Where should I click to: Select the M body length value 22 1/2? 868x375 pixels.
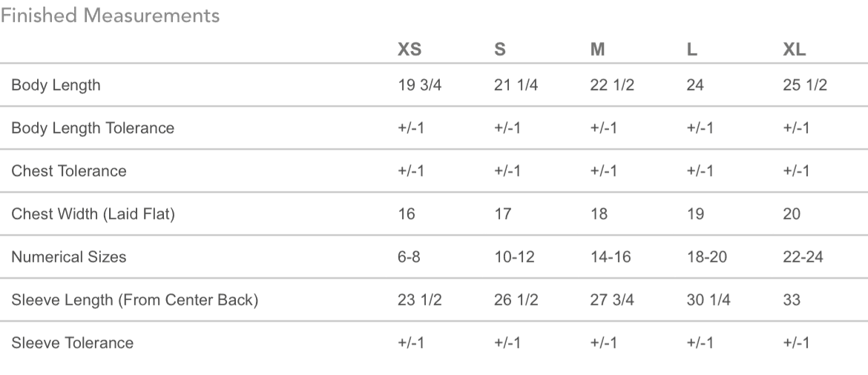612,85
